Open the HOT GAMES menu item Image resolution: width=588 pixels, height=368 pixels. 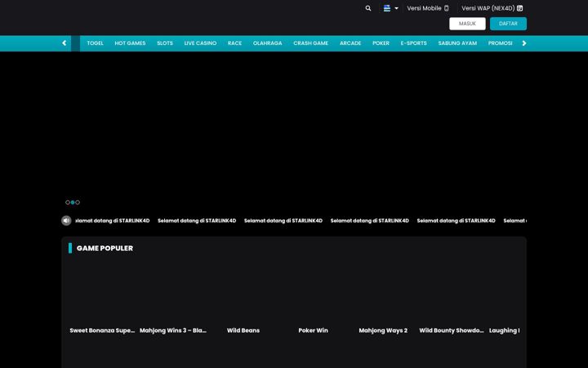[130, 43]
